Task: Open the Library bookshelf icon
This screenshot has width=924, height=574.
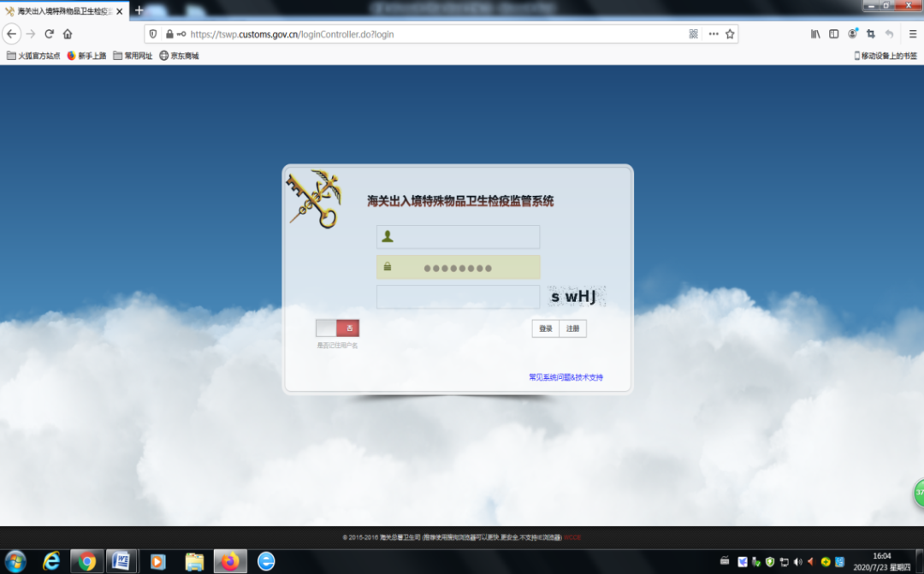Action: 815,34
